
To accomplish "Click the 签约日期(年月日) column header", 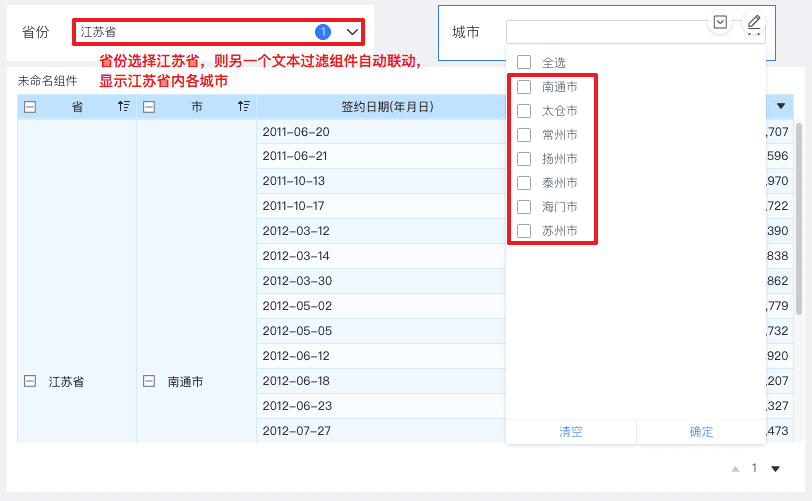I will point(387,107).
